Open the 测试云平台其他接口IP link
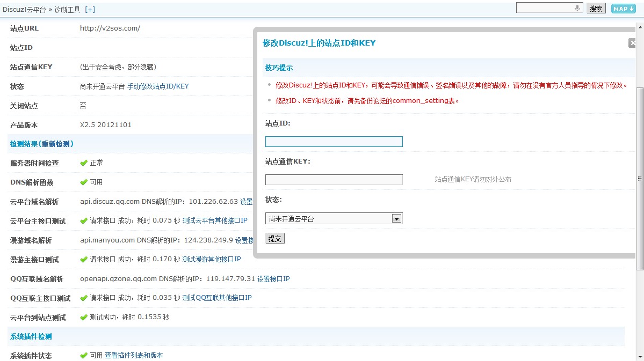The height and width of the screenshot is (361, 644). coord(215,220)
